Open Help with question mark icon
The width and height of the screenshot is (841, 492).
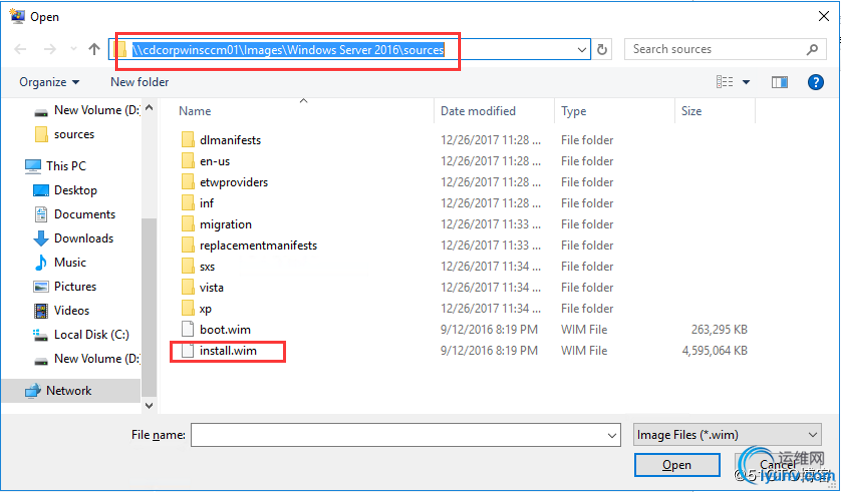815,82
